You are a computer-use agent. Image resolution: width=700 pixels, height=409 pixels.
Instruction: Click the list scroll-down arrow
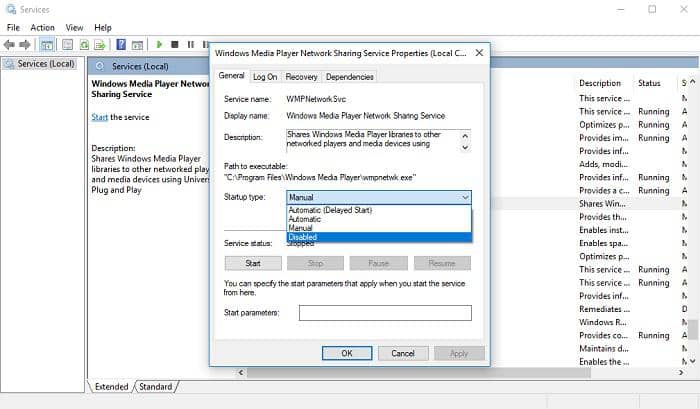click(692, 361)
